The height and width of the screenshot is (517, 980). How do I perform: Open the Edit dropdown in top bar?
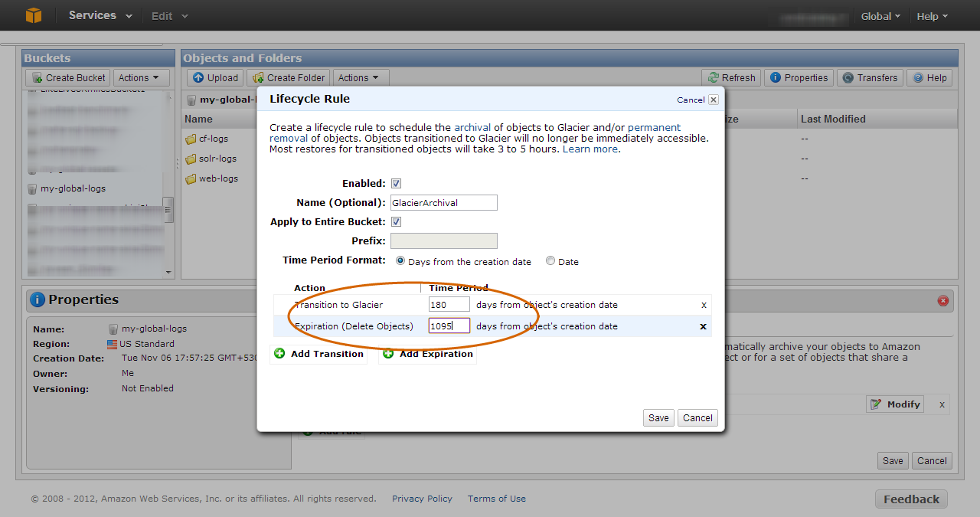point(169,16)
